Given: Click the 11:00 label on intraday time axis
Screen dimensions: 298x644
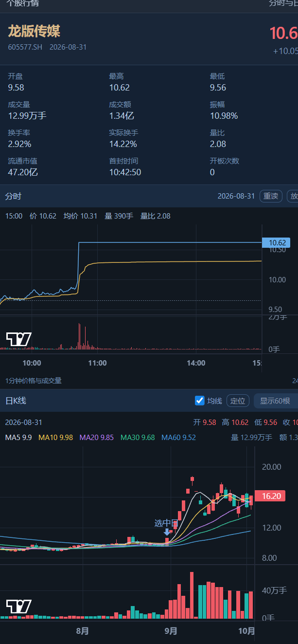Looking at the screenshot, I should [97, 363].
